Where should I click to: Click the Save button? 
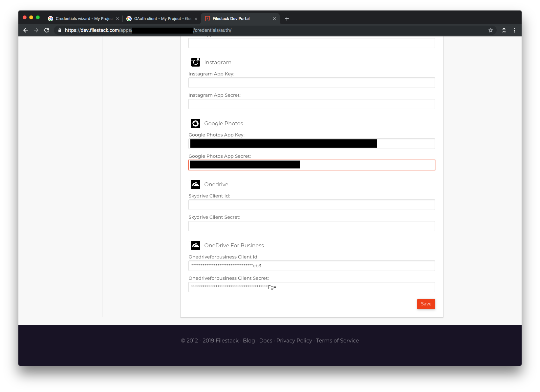pyautogui.click(x=426, y=304)
